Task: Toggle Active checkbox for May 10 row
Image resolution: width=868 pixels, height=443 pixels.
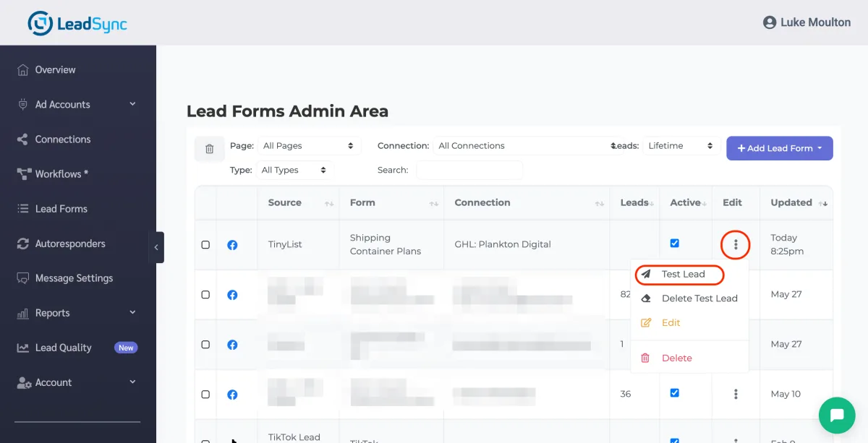Action: tap(675, 393)
